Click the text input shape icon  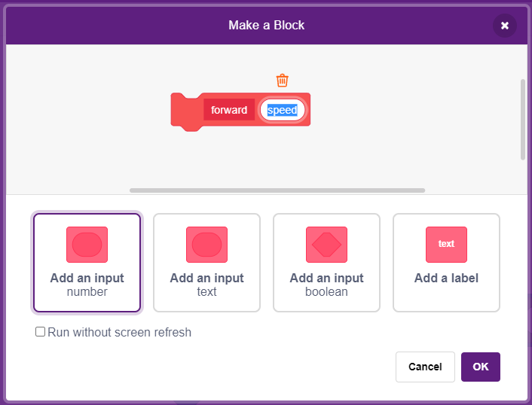[x=206, y=245]
